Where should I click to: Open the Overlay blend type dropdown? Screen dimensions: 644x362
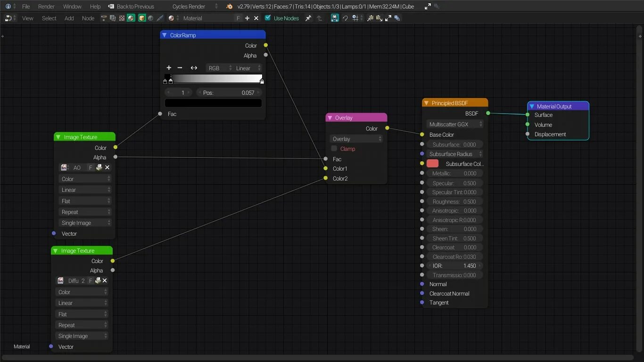point(356,139)
